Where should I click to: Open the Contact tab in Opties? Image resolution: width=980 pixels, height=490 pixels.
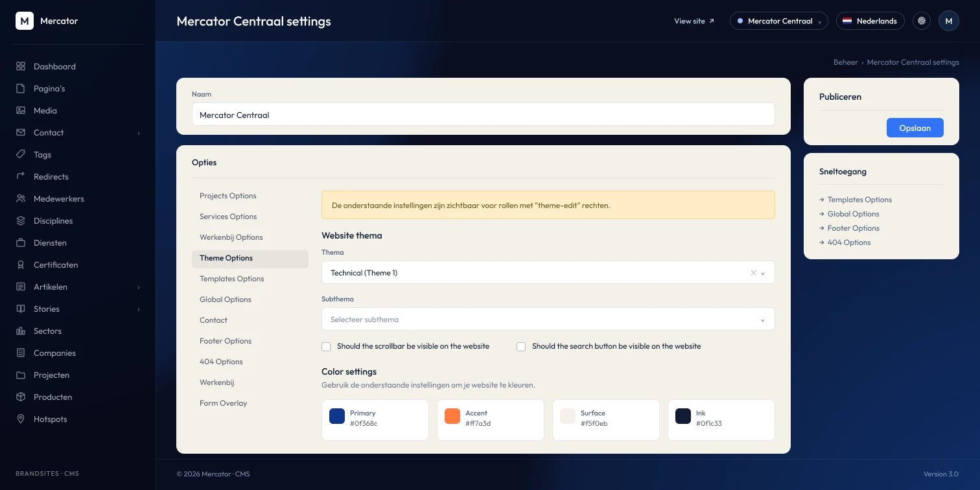(x=250, y=320)
